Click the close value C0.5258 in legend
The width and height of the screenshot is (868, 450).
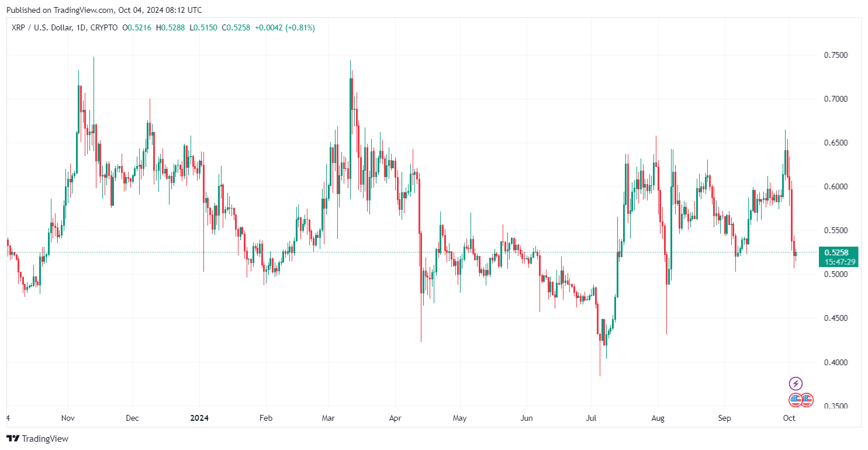(235, 27)
